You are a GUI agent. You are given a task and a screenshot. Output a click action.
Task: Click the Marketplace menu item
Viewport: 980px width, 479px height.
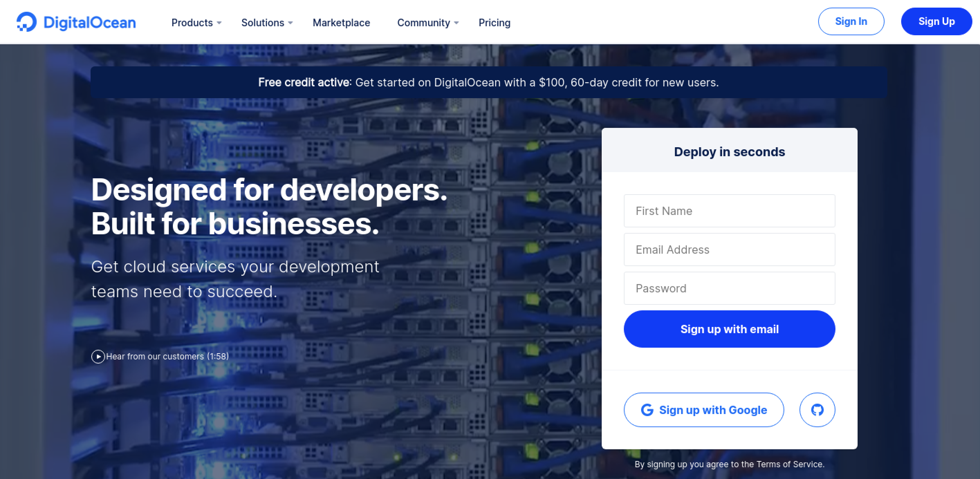[341, 22]
